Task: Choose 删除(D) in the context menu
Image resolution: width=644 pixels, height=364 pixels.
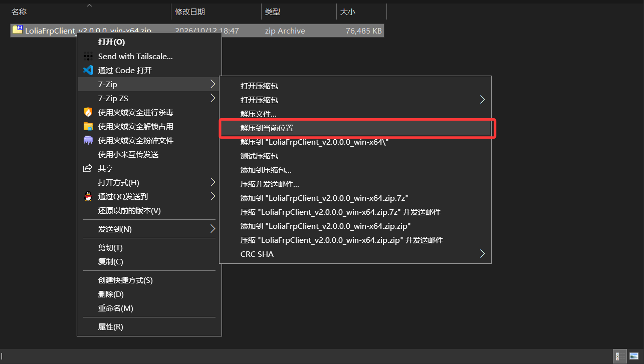Action: point(149,294)
